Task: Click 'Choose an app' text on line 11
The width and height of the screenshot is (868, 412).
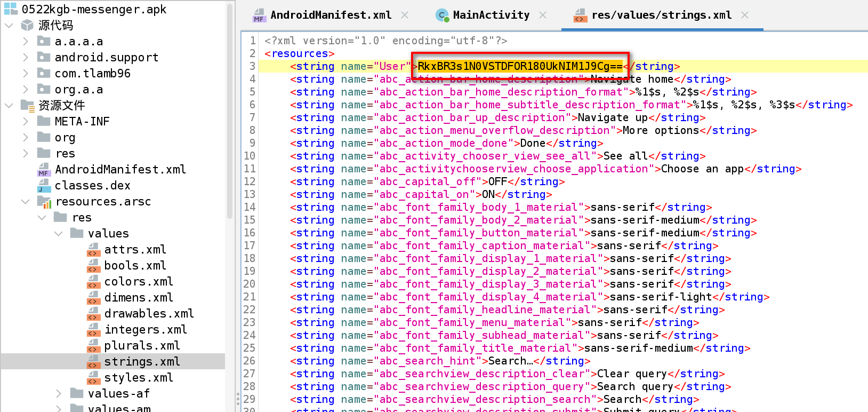Action: click(702, 169)
